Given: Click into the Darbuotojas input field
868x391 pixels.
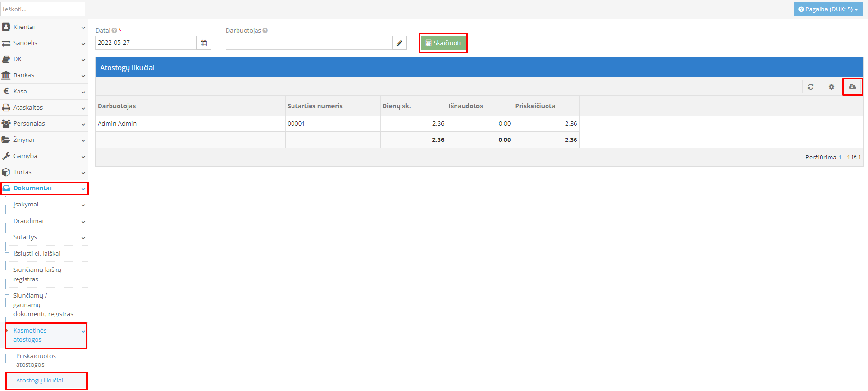Looking at the screenshot, I should pos(308,43).
